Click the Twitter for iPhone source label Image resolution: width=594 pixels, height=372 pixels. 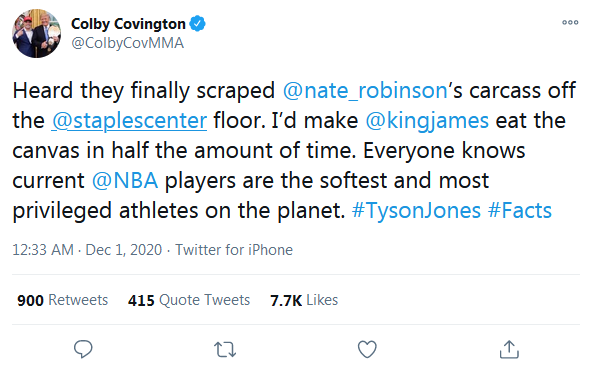[x=234, y=250]
